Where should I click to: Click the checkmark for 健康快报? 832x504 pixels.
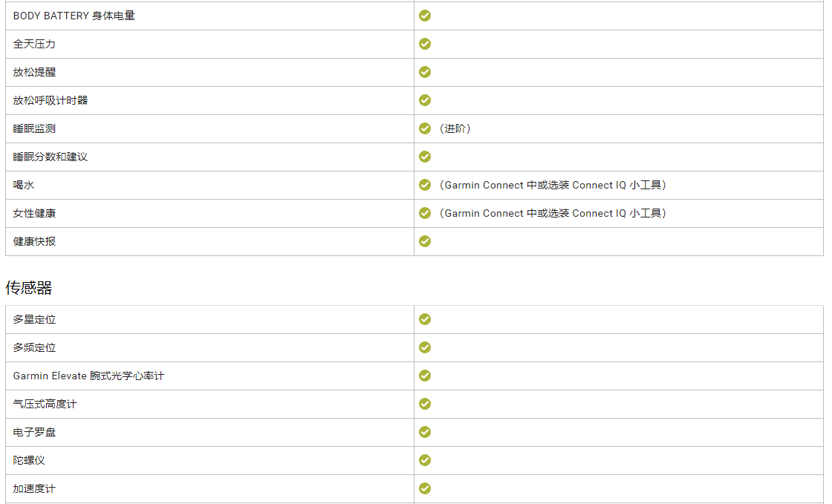pyautogui.click(x=425, y=241)
